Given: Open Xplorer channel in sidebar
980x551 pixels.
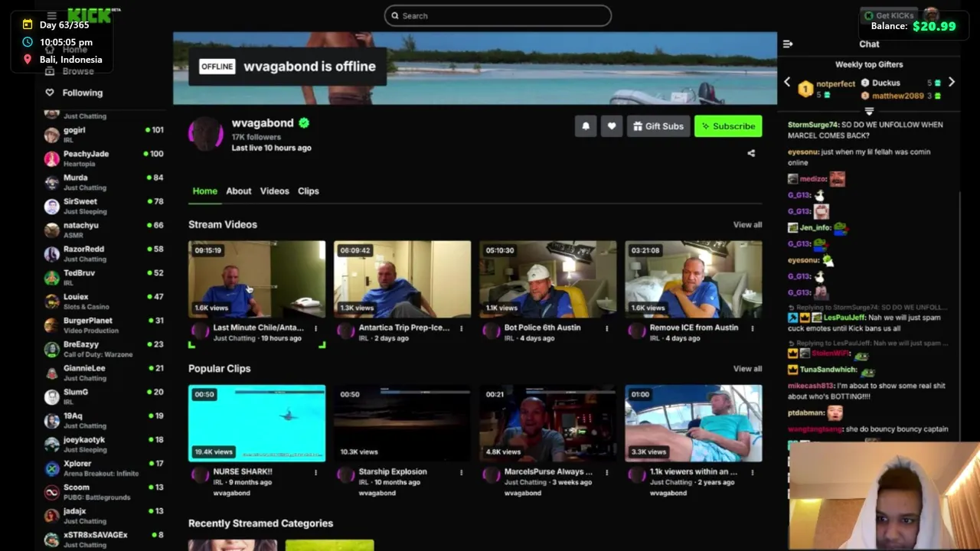Looking at the screenshot, I should 103,468.
